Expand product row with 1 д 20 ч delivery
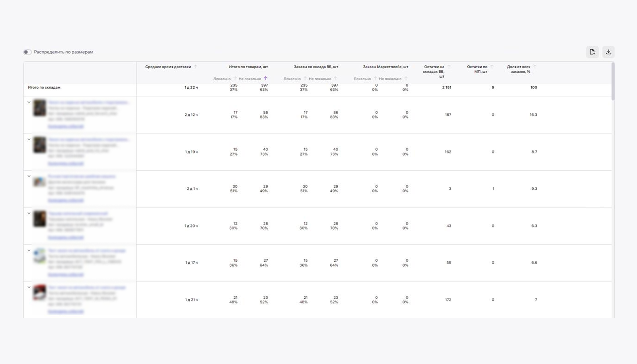The height and width of the screenshot is (364, 637). point(29,213)
